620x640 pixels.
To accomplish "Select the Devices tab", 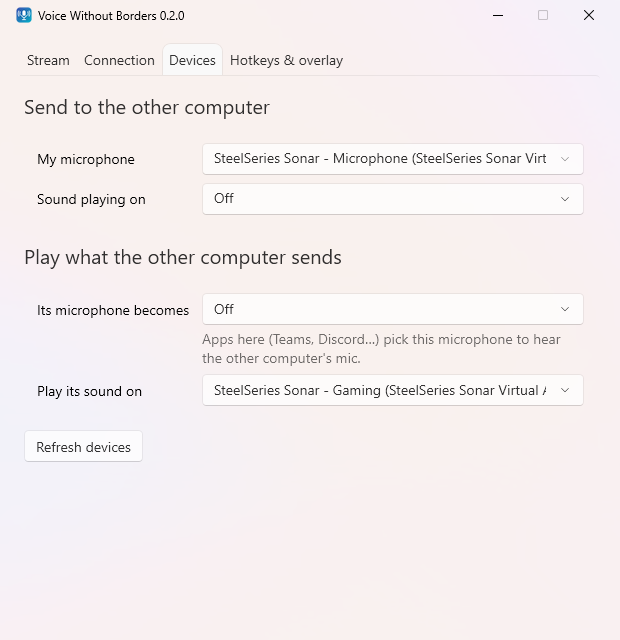I will [x=192, y=60].
